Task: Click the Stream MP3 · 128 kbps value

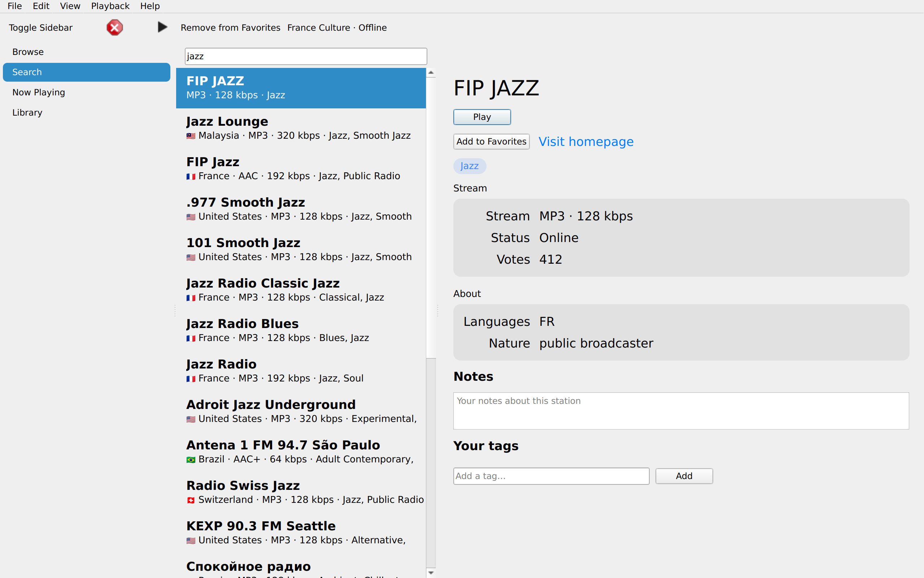Action: coord(586,216)
